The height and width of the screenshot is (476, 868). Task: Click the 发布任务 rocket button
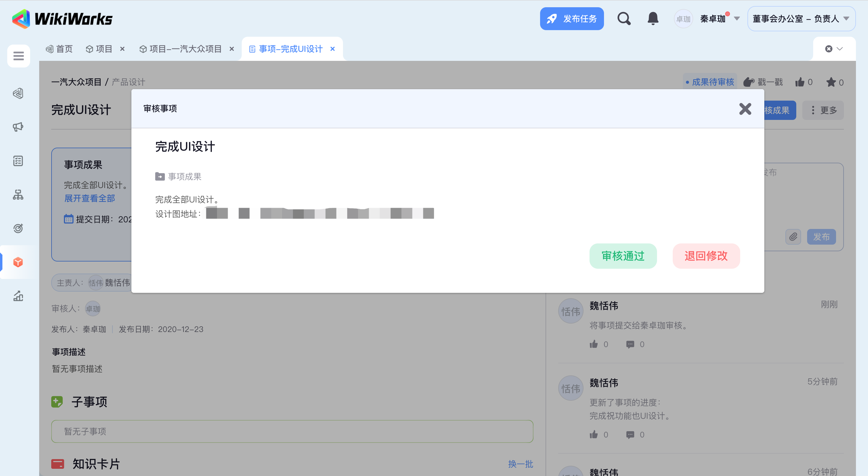coord(571,19)
